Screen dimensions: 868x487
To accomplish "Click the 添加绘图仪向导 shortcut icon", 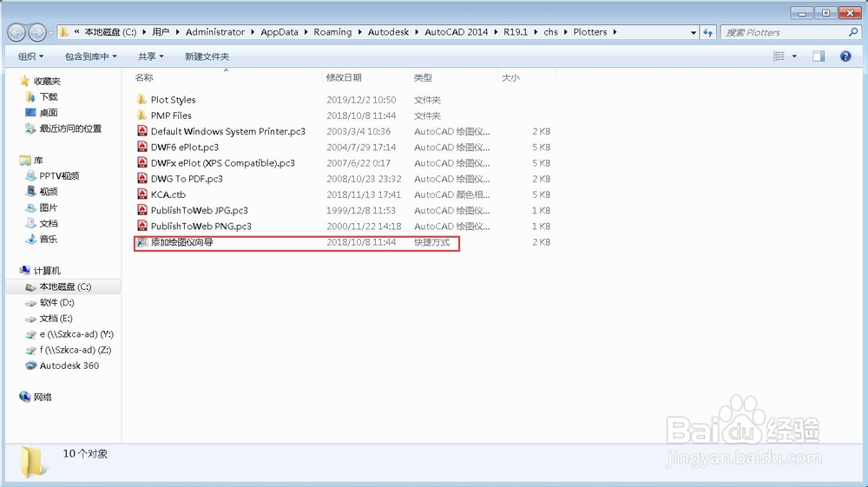I will (142, 242).
